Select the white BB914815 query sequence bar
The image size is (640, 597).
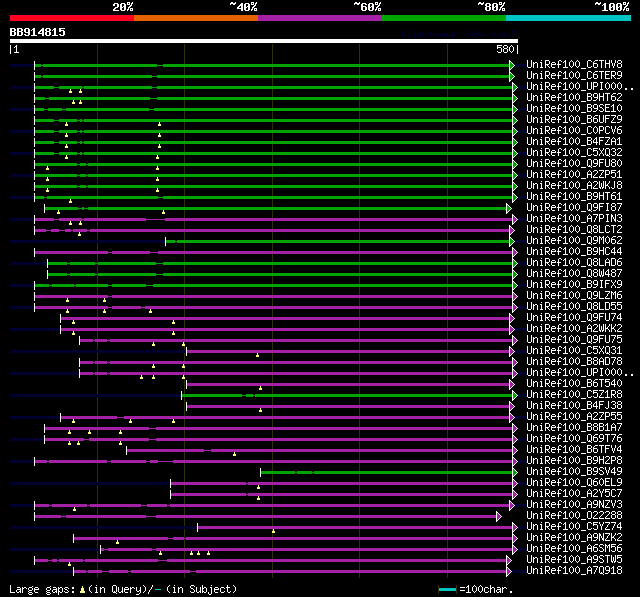point(264,41)
